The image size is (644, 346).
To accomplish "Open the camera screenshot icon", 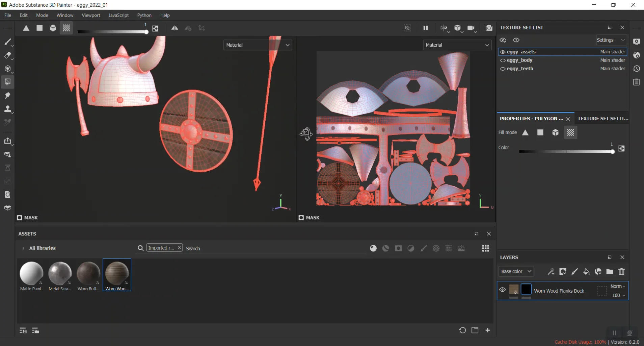I will point(489,28).
